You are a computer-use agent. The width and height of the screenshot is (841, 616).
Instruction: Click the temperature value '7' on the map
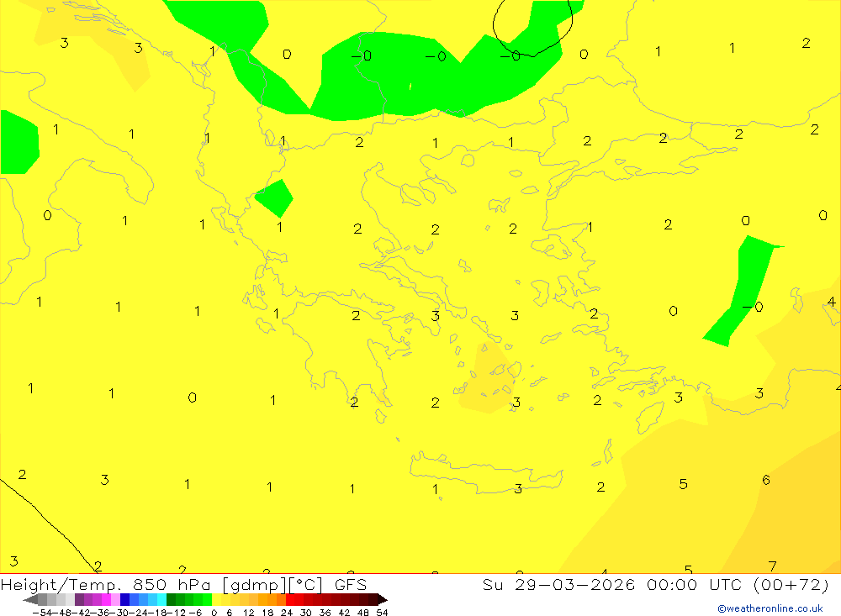coord(772,566)
